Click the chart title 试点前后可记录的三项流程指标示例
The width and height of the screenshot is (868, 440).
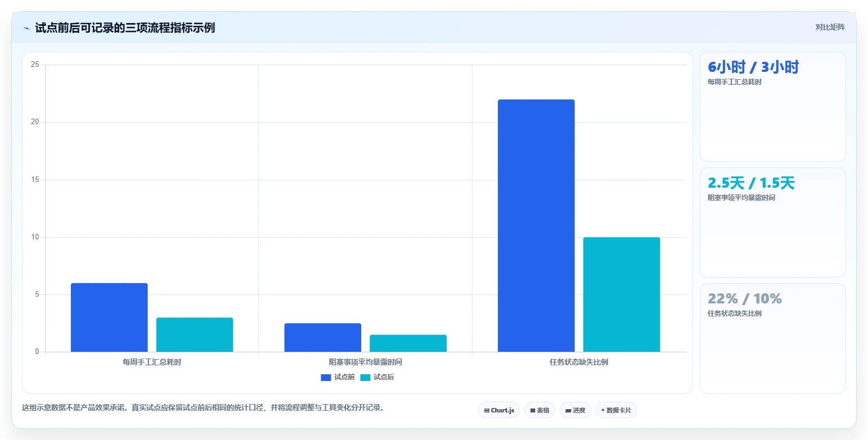click(x=125, y=28)
